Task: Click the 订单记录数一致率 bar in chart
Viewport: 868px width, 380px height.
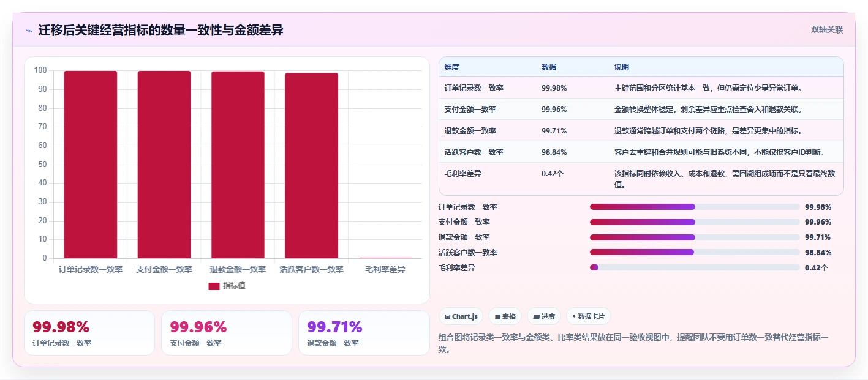Action: (91, 165)
